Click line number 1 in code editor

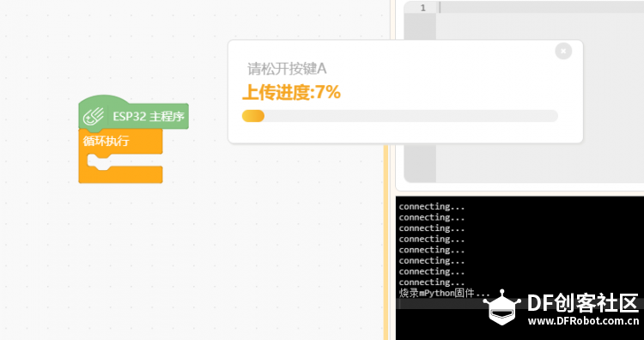[423, 8]
